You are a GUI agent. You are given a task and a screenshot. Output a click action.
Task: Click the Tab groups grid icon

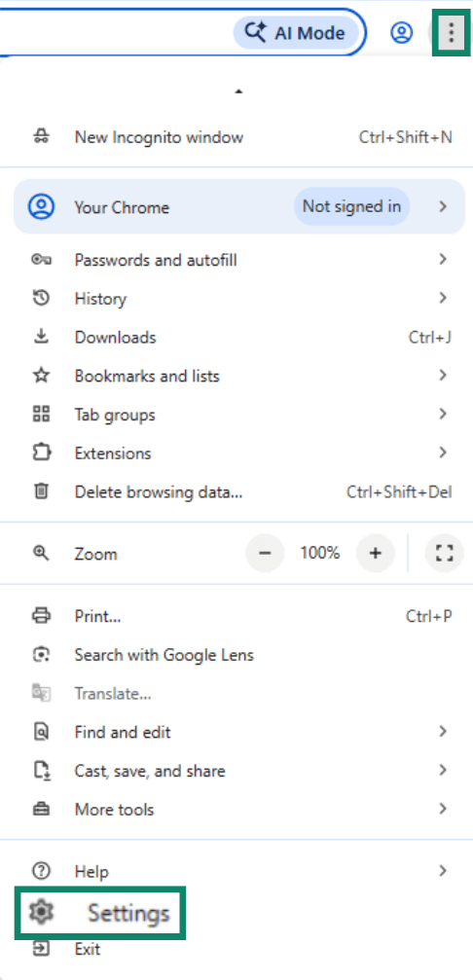[41, 414]
